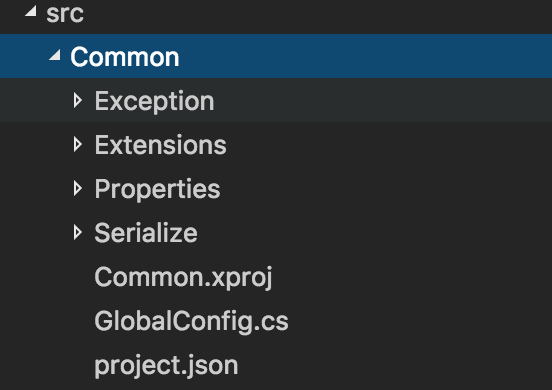The width and height of the screenshot is (552, 390).
Task: Select the Serialize folder name
Action: (x=146, y=233)
